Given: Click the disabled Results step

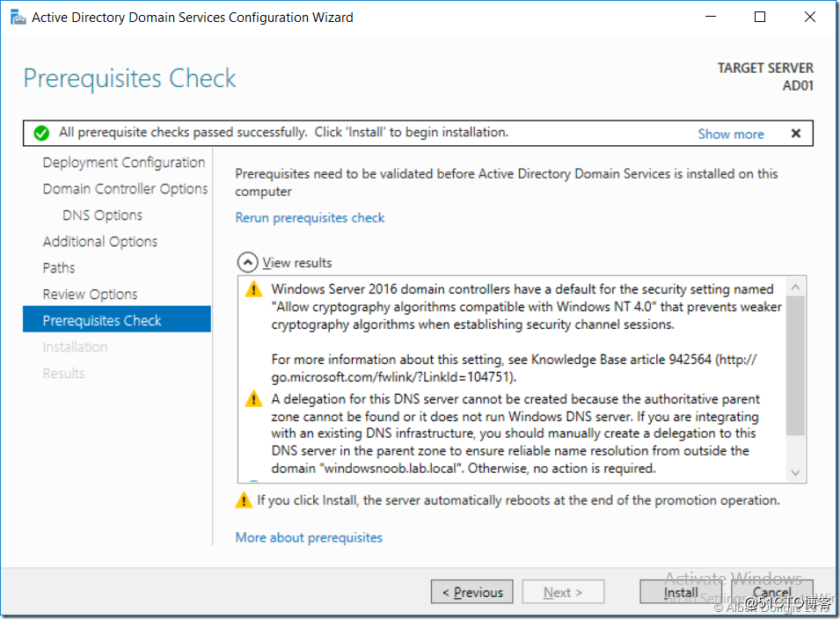Looking at the screenshot, I should tap(63, 373).
